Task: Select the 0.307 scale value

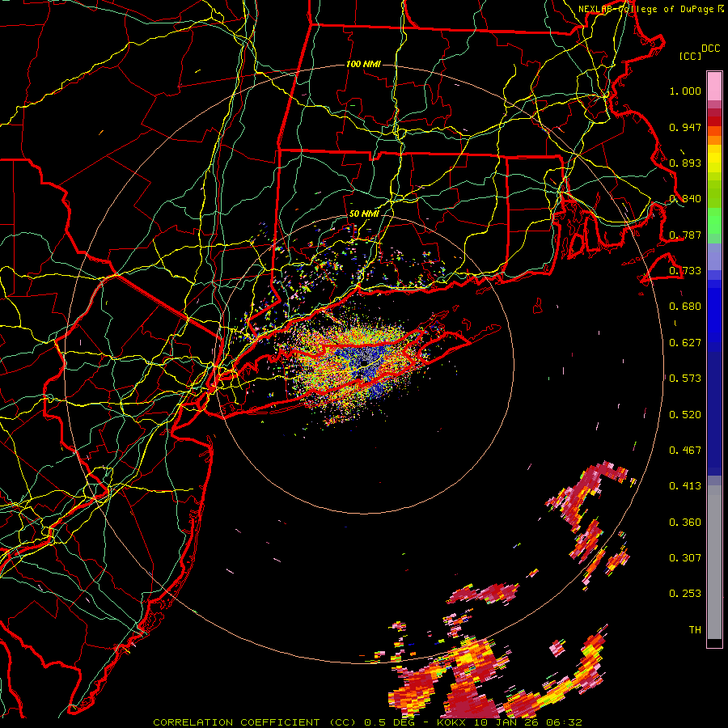Action: tap(685, 558)
